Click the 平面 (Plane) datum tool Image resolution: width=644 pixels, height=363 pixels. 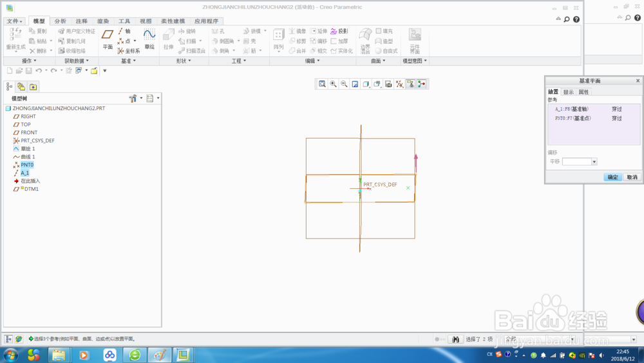point(108,40)
